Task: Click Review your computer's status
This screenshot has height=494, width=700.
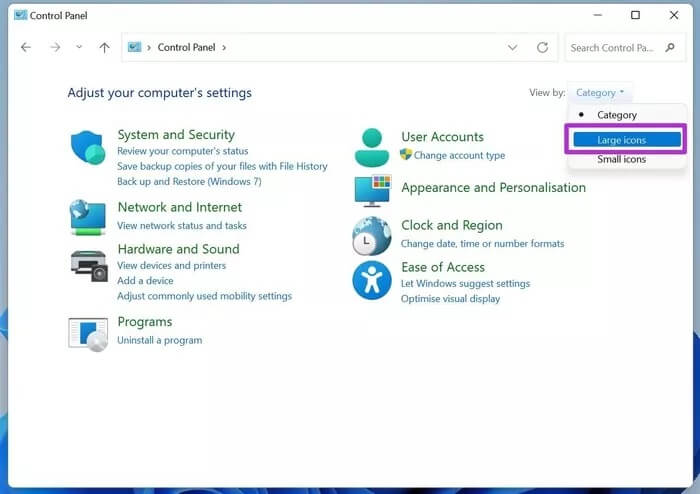Action: pyautogui.click(x=183, y=151)
